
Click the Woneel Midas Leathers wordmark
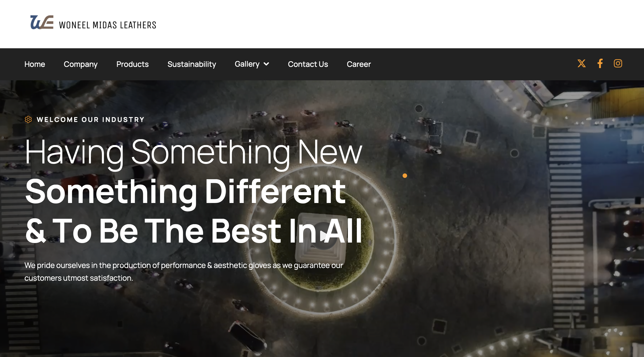point(108,25)
